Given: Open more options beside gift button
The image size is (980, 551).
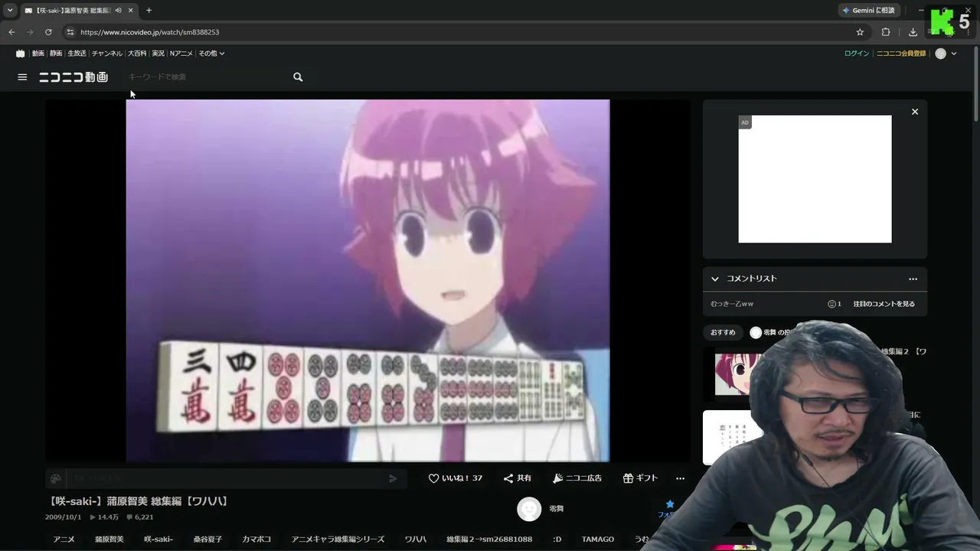Looking at the screenshot, I should [x=680, y=478].
